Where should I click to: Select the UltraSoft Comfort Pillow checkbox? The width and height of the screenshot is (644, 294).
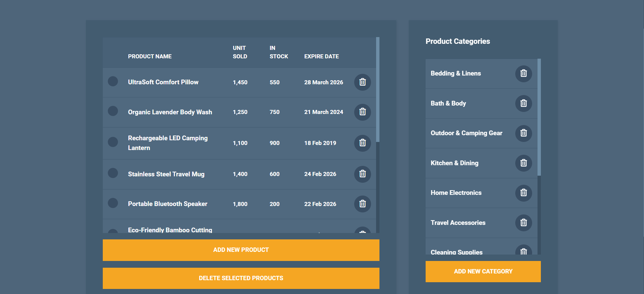[113, 81]
